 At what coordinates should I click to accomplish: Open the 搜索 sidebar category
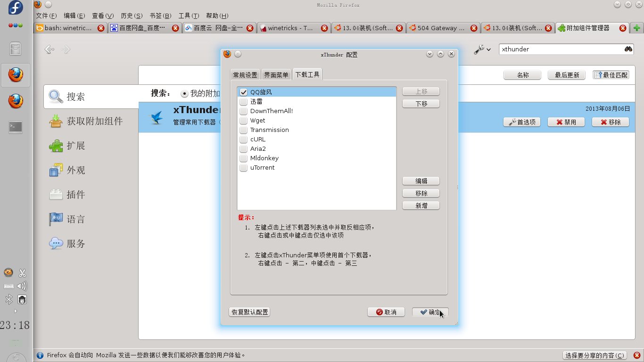point(91,97)
